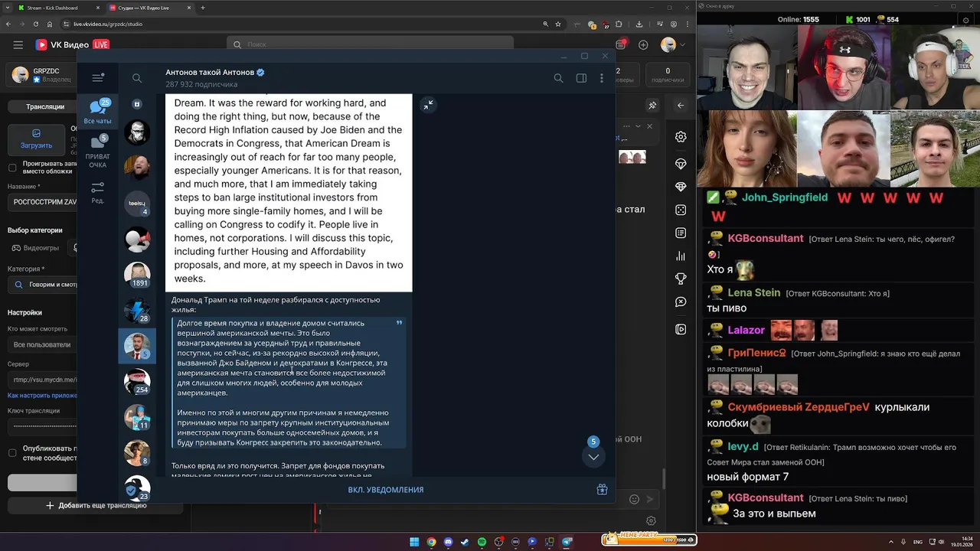Collapse the stream sidebar with back arrow

(681, 106)
